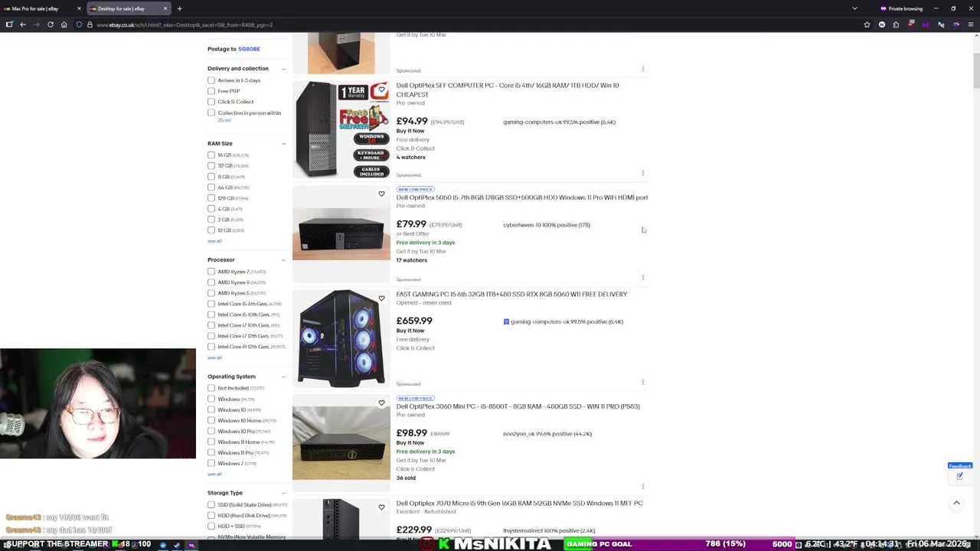Add Dell OptiPlex SFF listing to watchlist
Viewport: 980px width, 551px height.
pyautogui.click(x=381, y=90)
